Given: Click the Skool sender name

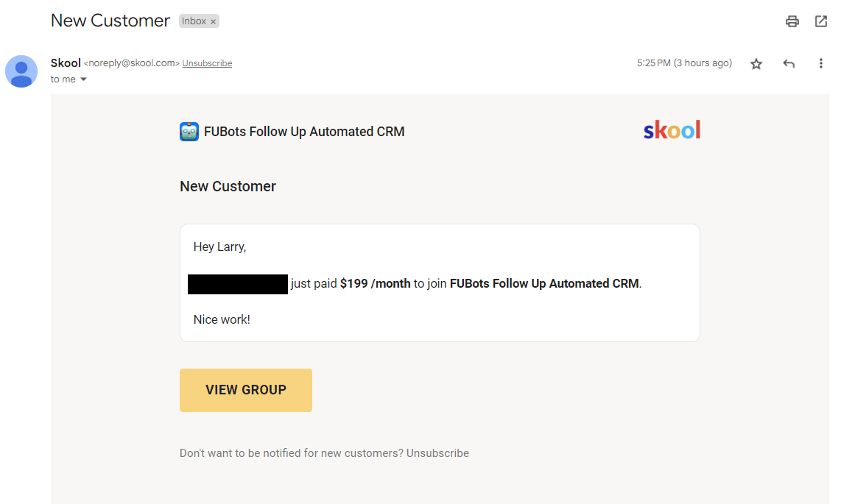Looking at the screenshot, I should (x=66, y=63).
